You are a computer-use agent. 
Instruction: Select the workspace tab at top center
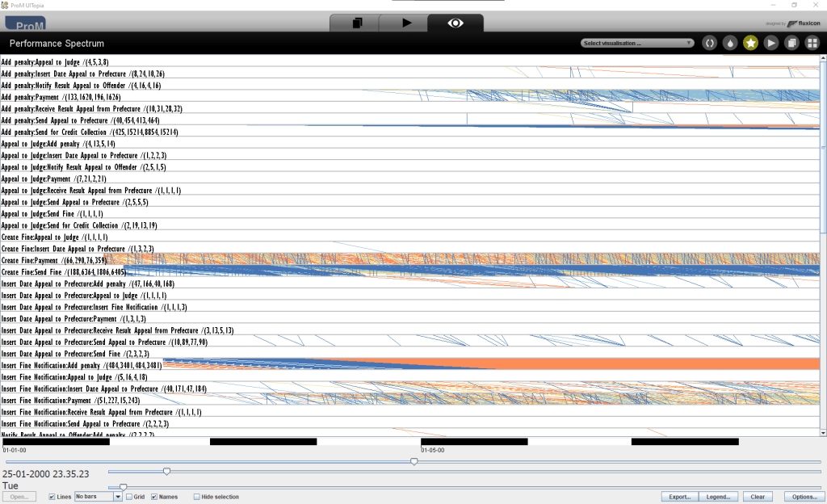click(356, 23)
